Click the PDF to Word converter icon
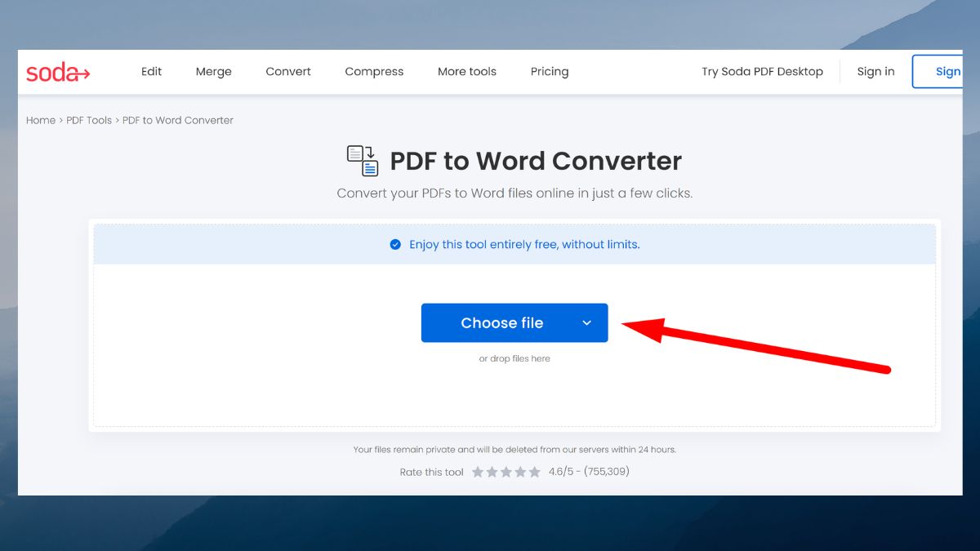 pyautogui.click(x=363, y=161)
